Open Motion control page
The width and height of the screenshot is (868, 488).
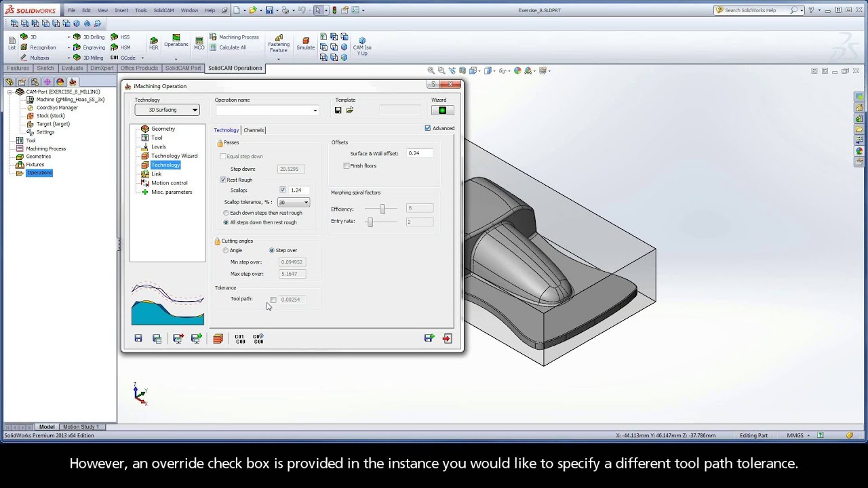coord(170,183)
